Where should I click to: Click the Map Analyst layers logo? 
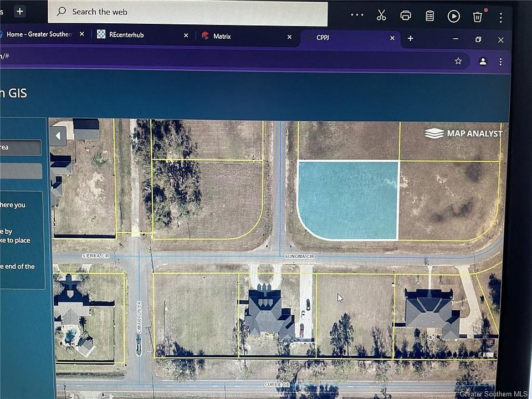[434, 134]
